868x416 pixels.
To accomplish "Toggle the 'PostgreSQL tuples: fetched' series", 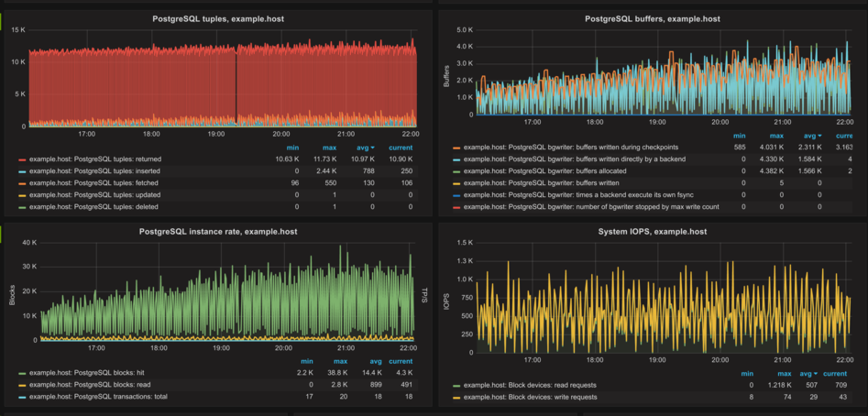I will pos(93,183).
